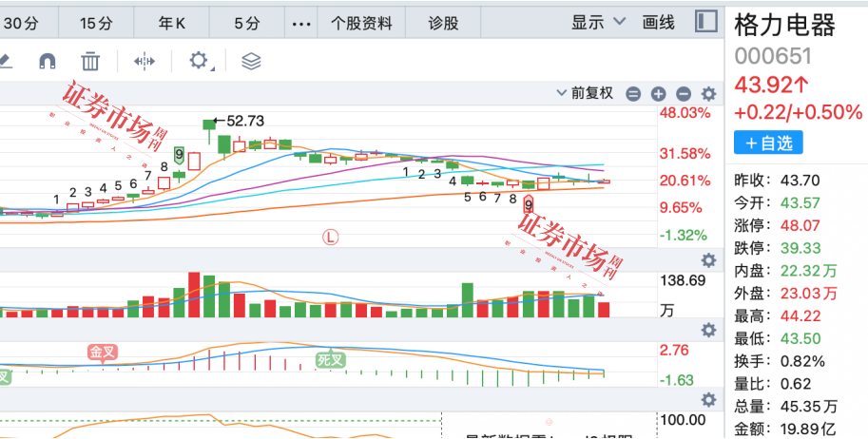
Task: Click the 外盘 value 23.03万
Action: click(809, 294)
